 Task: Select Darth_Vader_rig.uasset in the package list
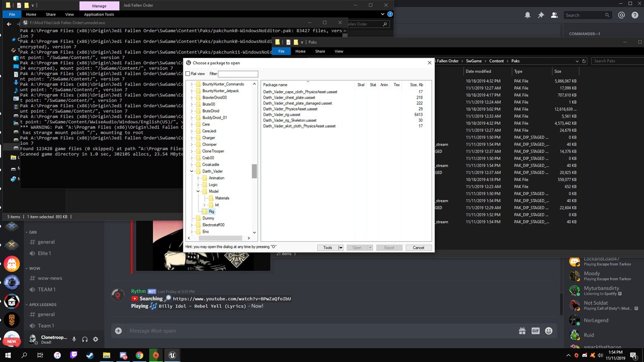282,115
